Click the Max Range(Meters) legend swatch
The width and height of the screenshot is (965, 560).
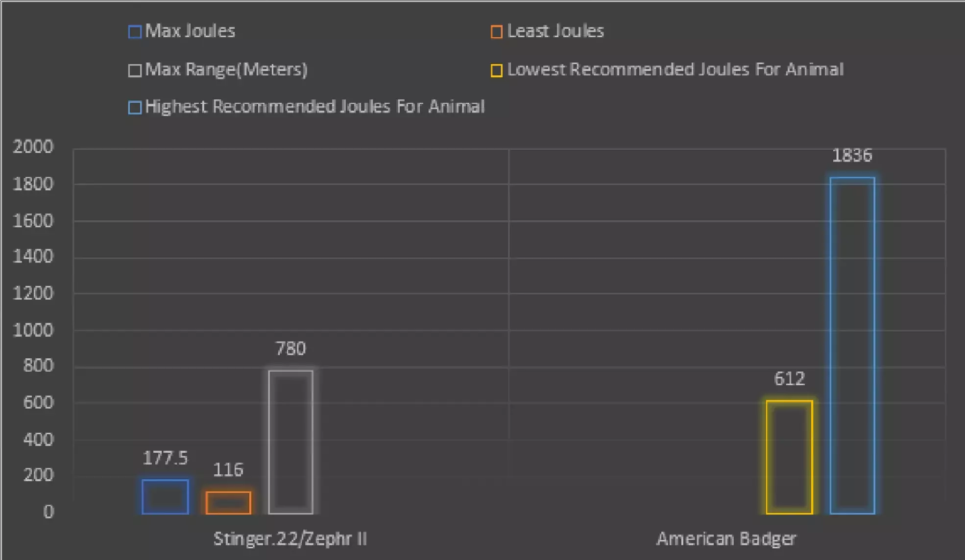coord(135,70)
